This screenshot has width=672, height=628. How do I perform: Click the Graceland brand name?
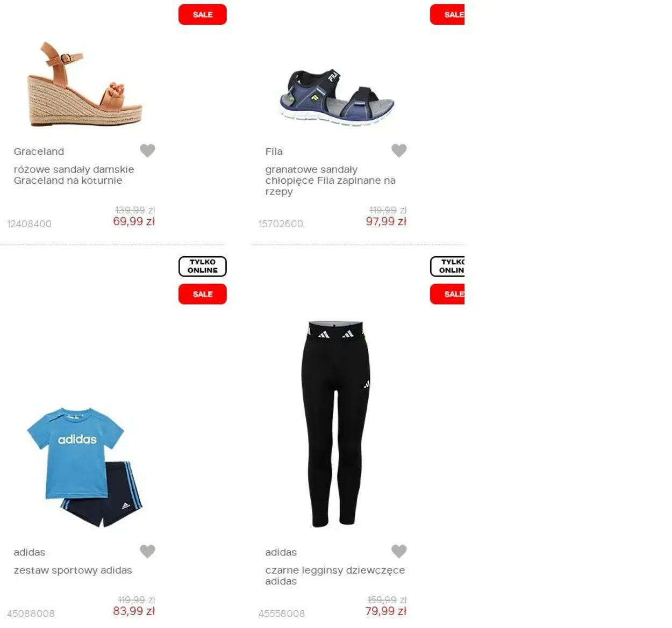(39, 151)
